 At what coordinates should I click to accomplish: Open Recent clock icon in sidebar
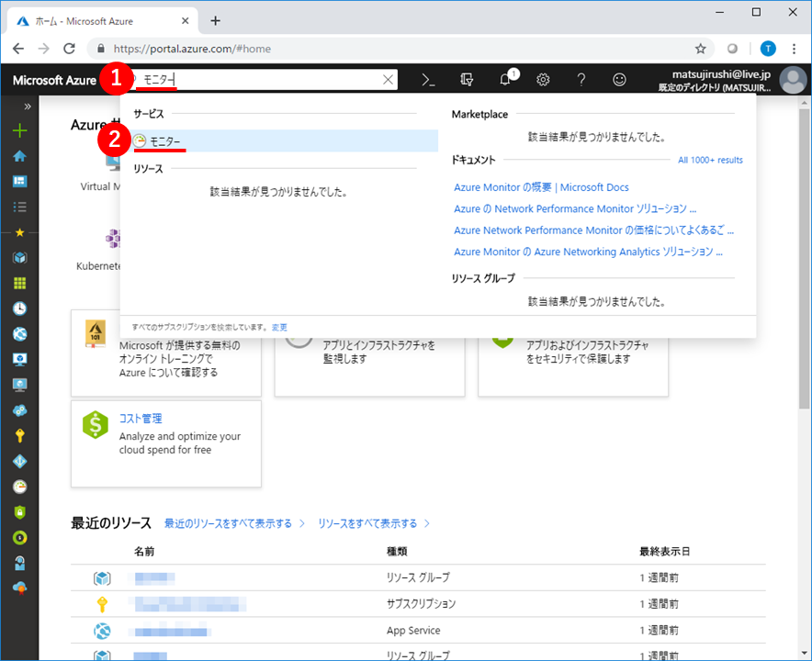pyautogui.click(x=19, y=308)
